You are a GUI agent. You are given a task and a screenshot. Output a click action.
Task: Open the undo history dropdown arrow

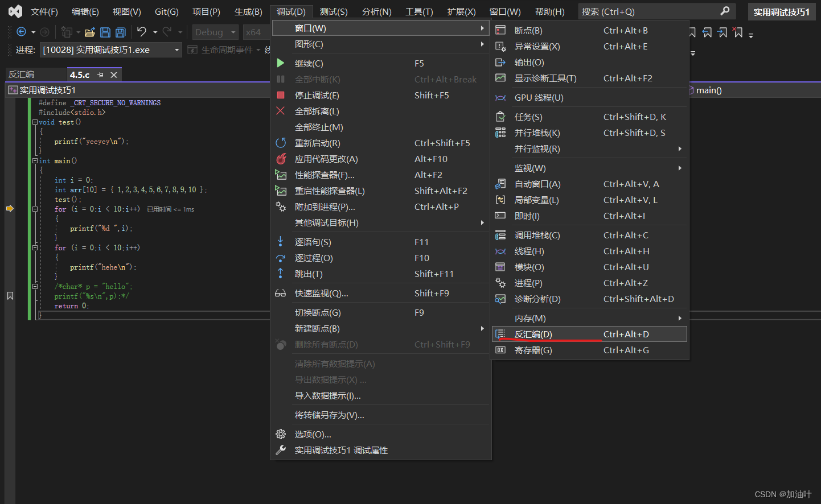click(x=155, y=32)
